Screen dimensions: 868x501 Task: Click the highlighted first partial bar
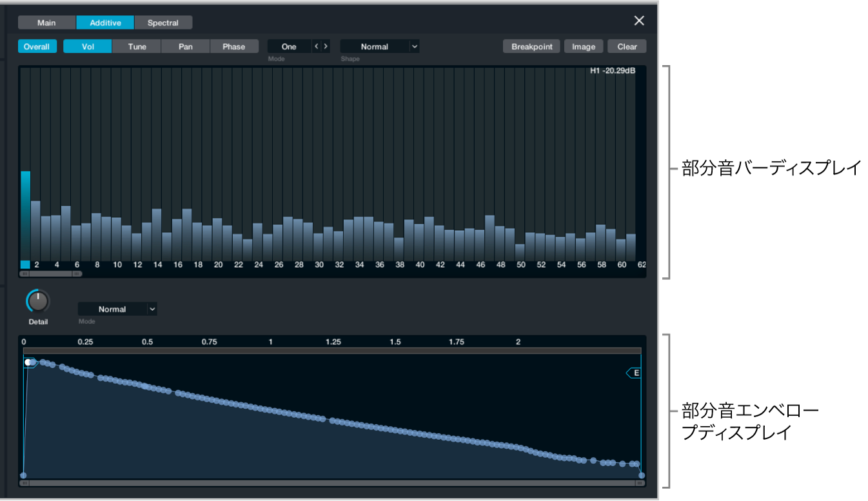26,215
